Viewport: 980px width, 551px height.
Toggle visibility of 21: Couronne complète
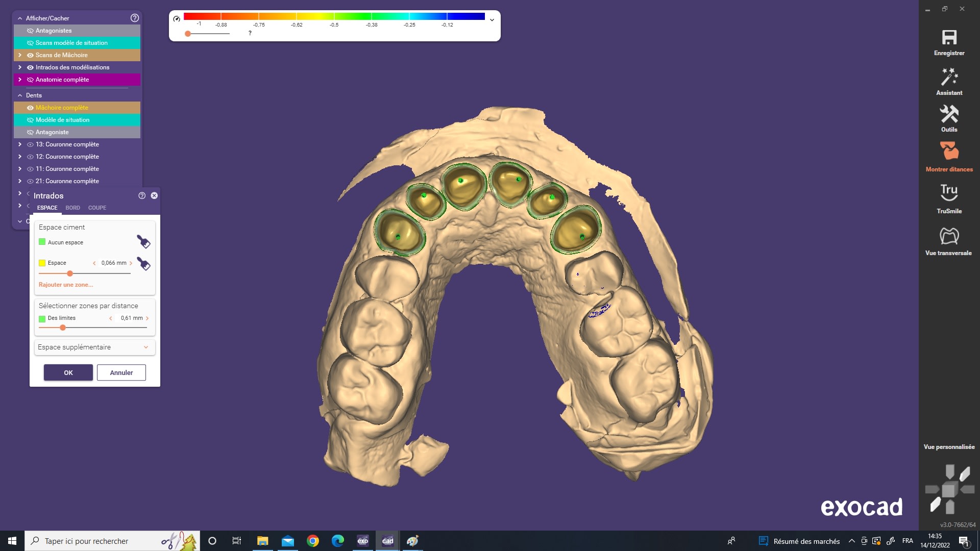(30, 181)
